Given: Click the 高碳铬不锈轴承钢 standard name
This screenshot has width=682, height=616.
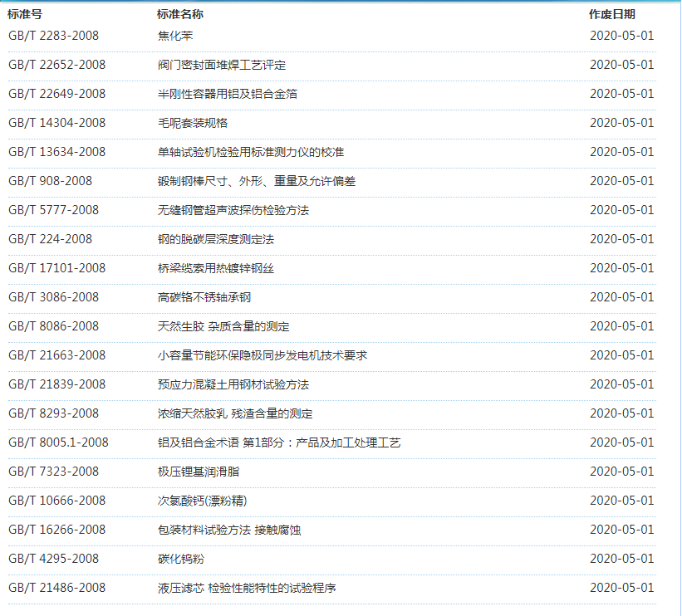Looking at the screenshot, I should coord(204,297).
